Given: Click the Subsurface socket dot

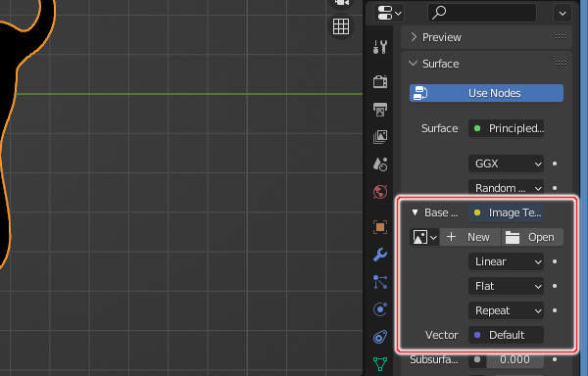Looking at the screenshot, I should [477, 359].
